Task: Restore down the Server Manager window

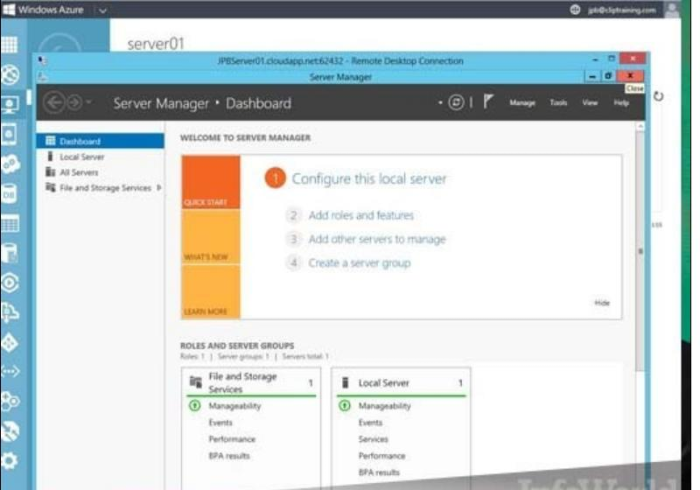Action: [x=608, y=76]
